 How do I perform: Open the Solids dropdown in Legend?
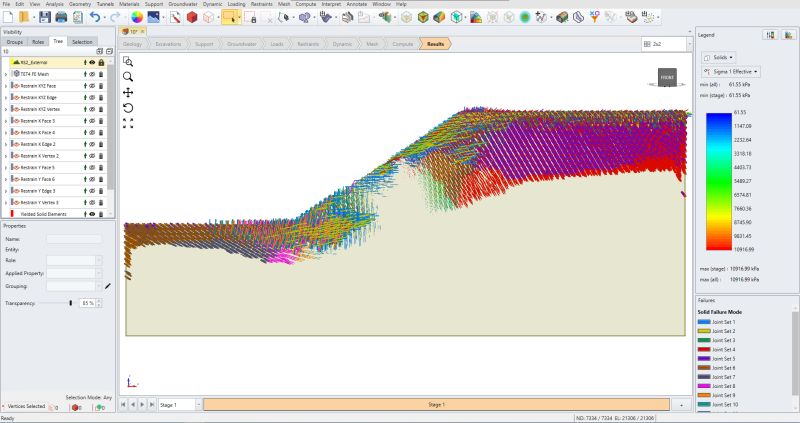719,57
